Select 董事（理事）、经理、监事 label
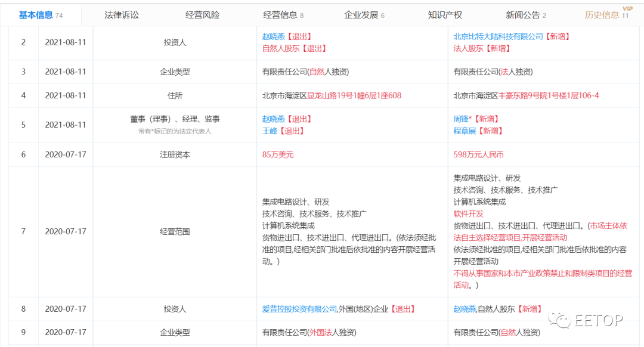Viewport: 644px width, 347px height. coord(175,119)
